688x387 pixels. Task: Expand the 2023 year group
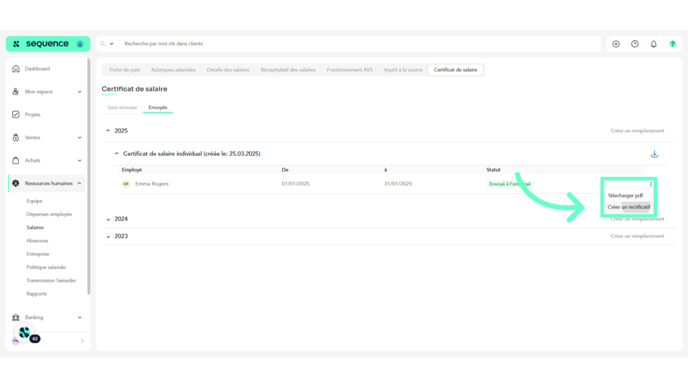tap(108, 236)
